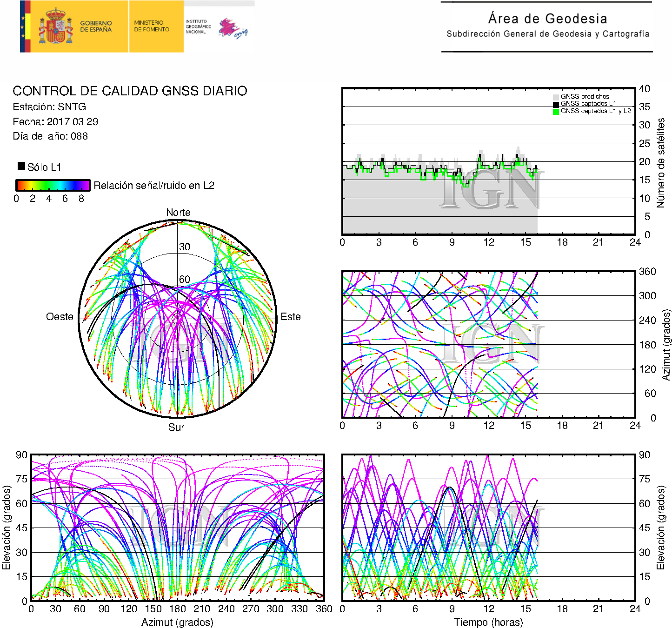Click the Azimut (grados) bottom axis title
Viewport: 672px width, 628px height.
[177, 622]
